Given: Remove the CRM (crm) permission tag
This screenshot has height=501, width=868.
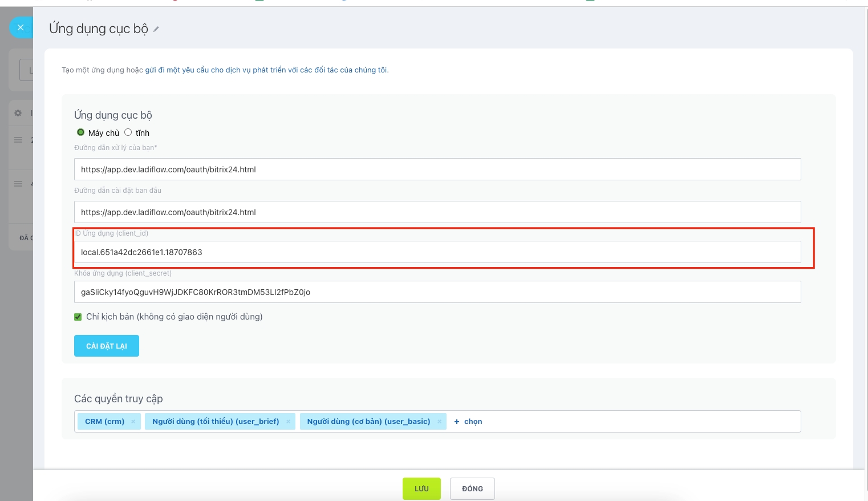Looking at the screenshot, I should (133, 422).
